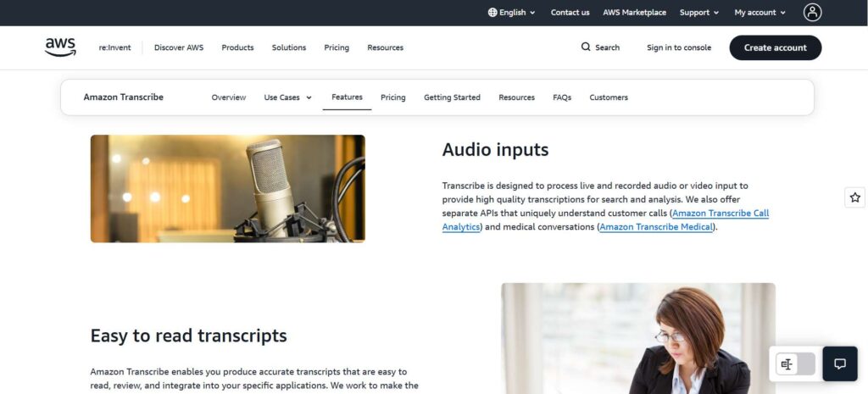Open the user profile avatar icon

(812, 12)
